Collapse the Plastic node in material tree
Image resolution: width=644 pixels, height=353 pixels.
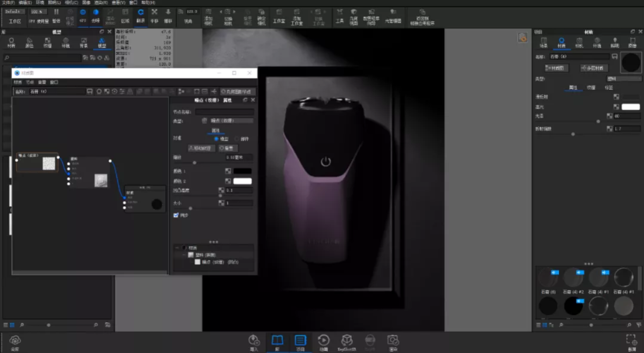(184, 255)
